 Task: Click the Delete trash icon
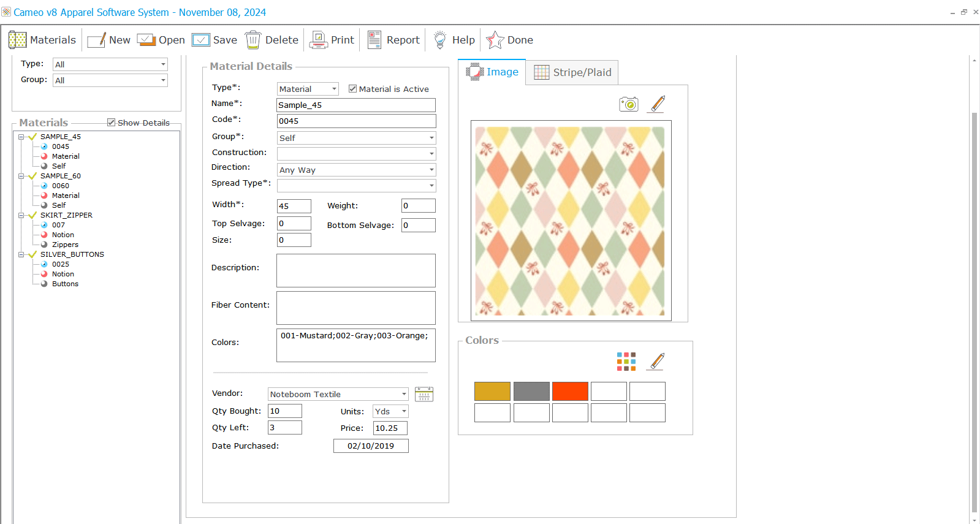(x=253, y=40)
